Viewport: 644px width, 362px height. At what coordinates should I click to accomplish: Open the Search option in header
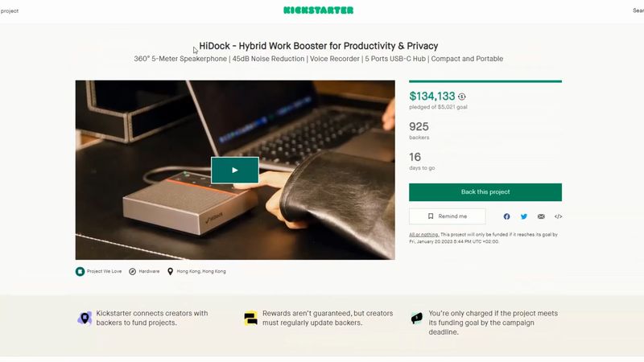coord(638,10)
